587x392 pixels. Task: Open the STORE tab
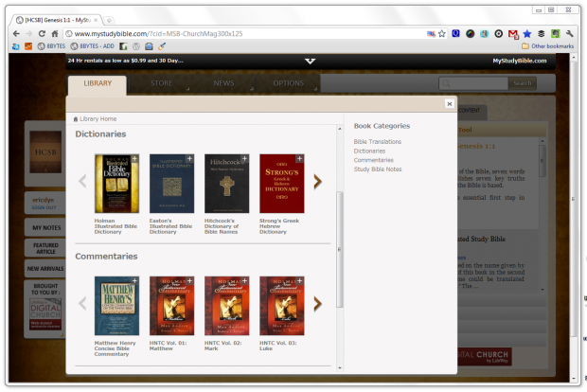pyautogui.click(x=161, y=83)
